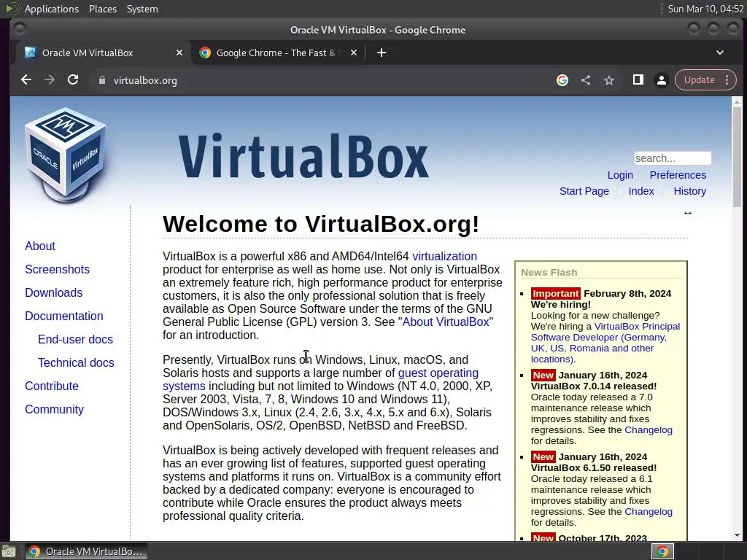Reload the virtualbox.org page
The width and height of the screenshot is (747, 560).
click(x=73, y=80)
